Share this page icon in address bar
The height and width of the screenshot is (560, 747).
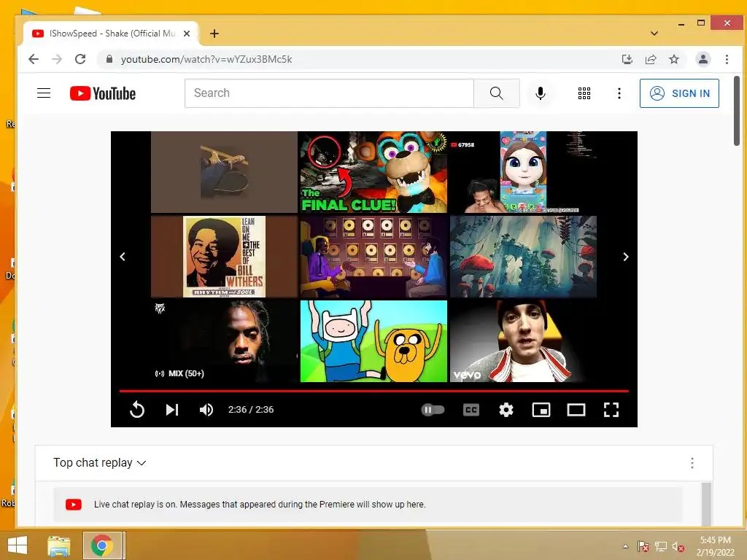coord(650,59)
